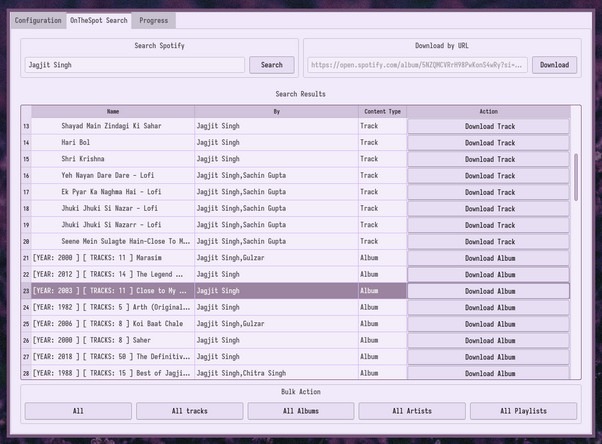Click the Search button
The image size is (602, 444).
(272, 65)
